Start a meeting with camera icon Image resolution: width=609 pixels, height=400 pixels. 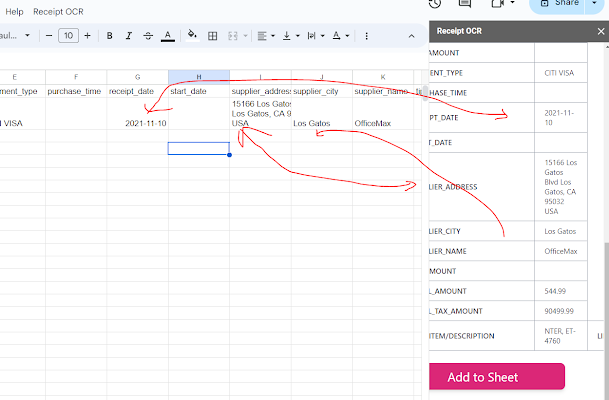click(x=498, y=3)
